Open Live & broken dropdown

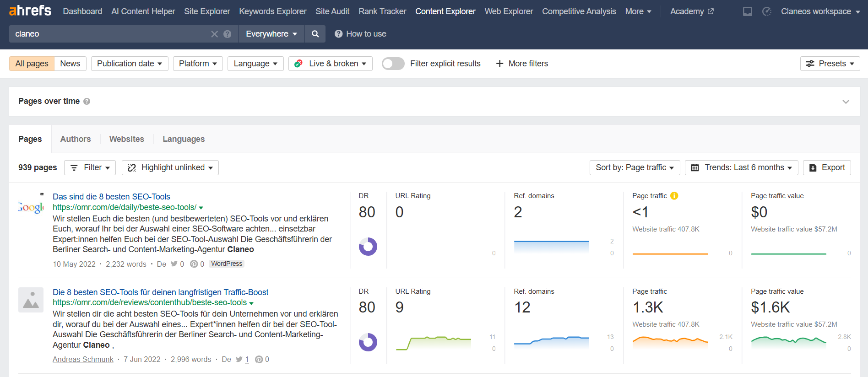pyautogui.click(x=330, y=64)
